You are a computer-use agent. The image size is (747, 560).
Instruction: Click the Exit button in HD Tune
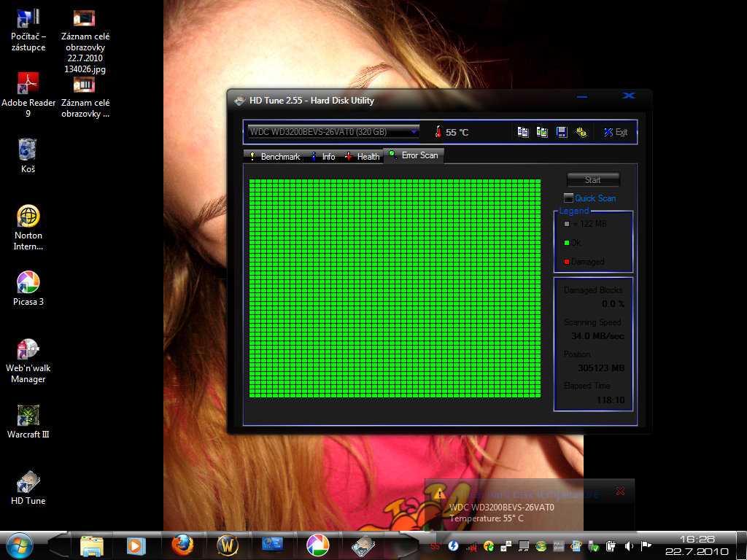(x=615, y=132)
